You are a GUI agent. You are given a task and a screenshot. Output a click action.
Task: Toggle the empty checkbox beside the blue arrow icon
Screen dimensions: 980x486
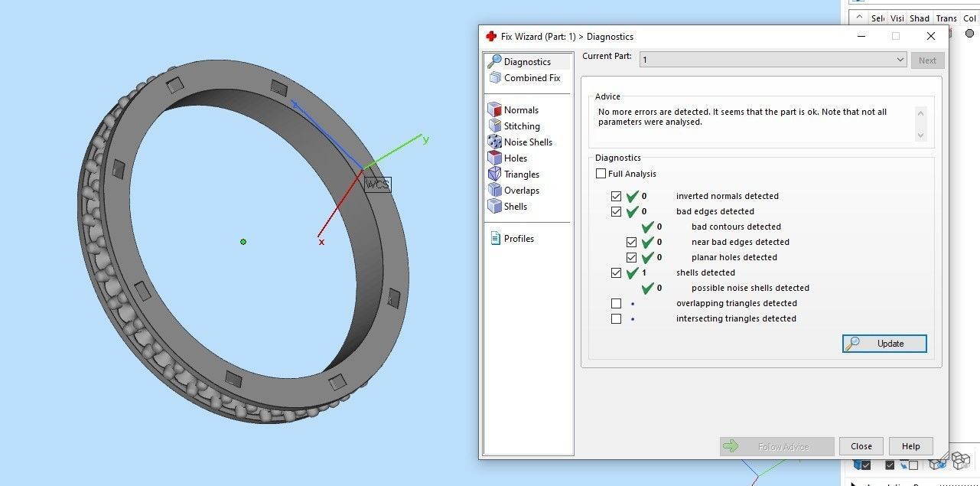click(913, 465)
